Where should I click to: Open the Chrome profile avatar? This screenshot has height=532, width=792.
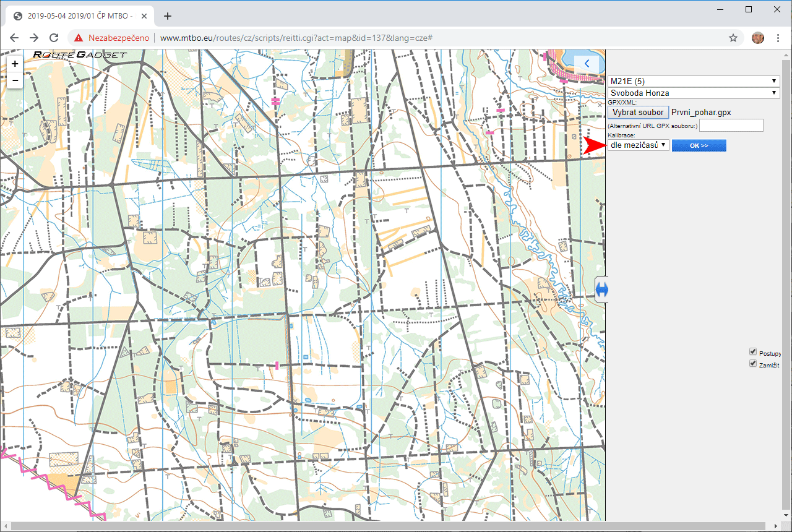[x=757, y=38]
